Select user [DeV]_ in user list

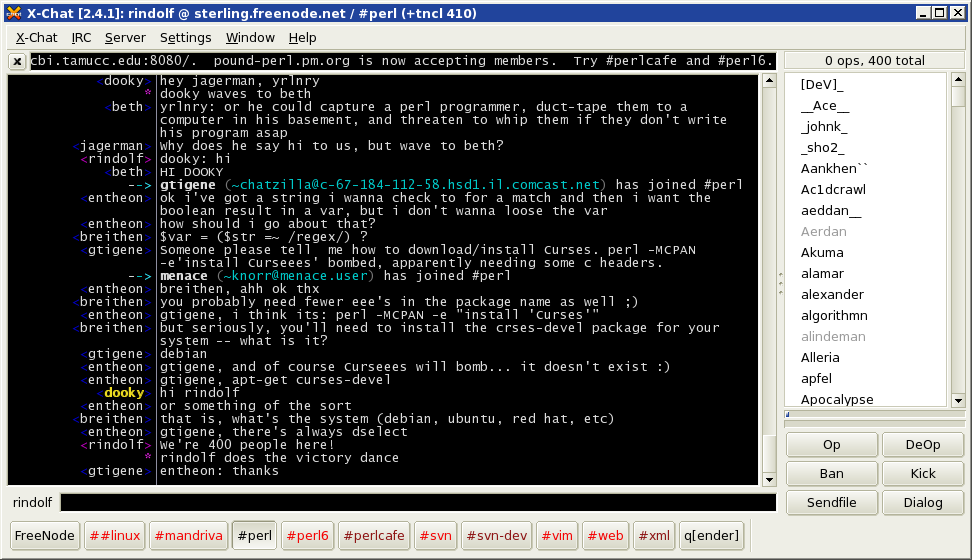822,84
